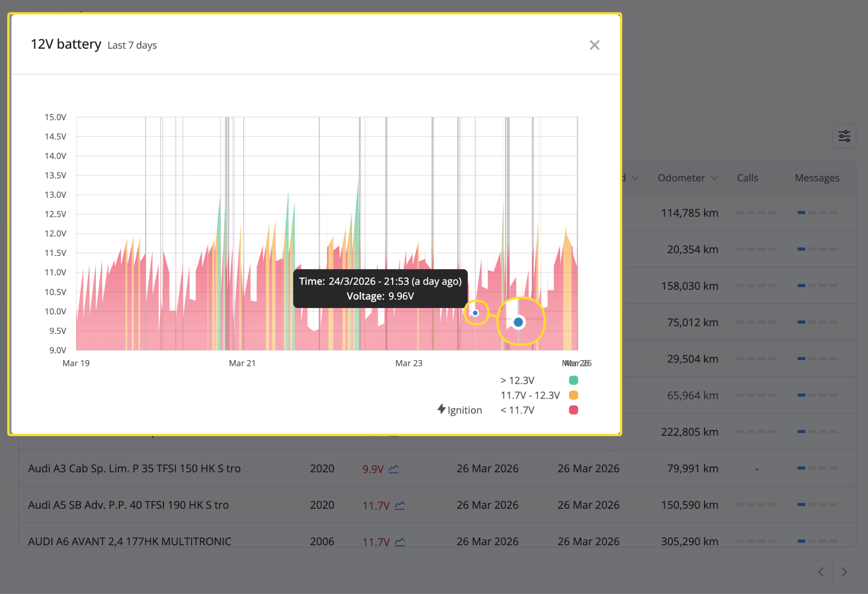
Task: Expand the column sort chevron left of Odometer
Action: coord(635,178)
